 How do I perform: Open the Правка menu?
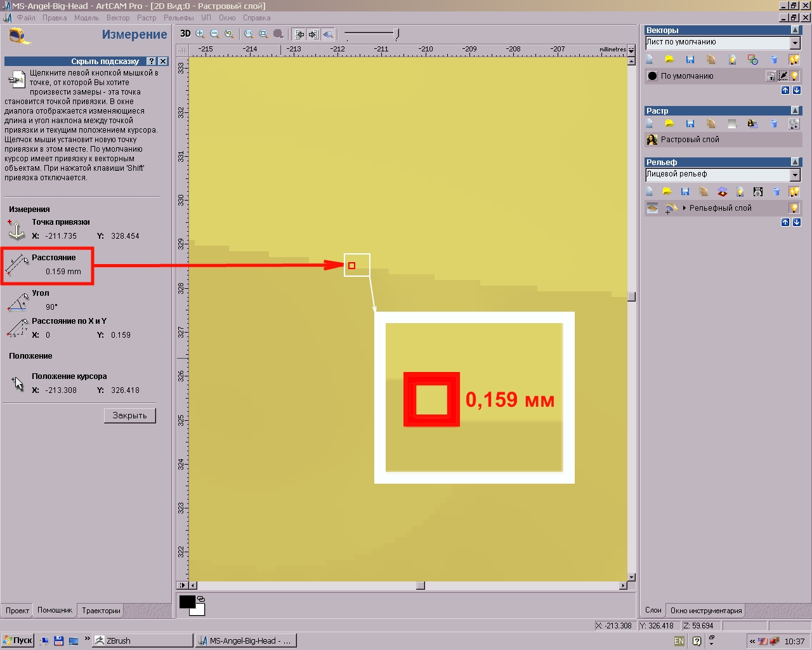(x=55, y=18)
